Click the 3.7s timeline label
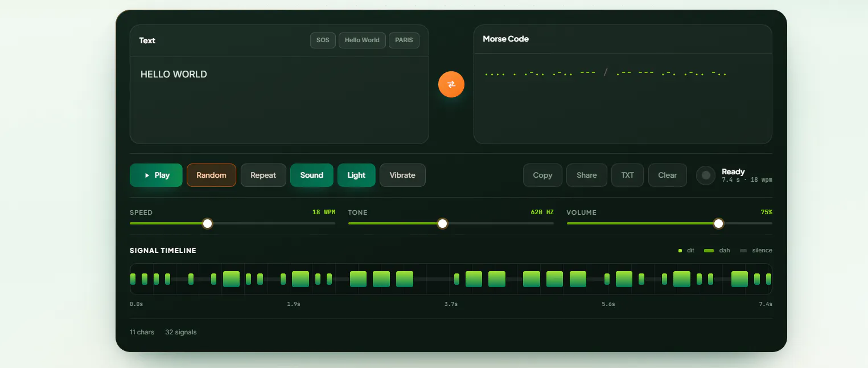 coord(451,304)
